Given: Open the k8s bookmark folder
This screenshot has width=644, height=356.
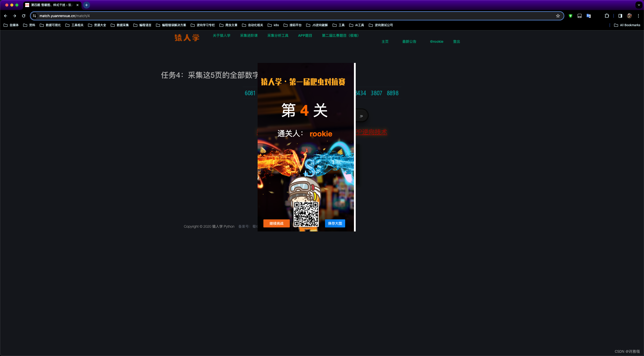Looking at the screenshot, I should tap(273, 25).
